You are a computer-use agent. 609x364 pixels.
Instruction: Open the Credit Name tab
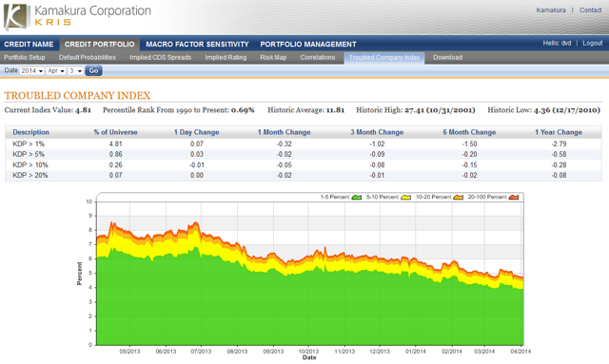[x=29, y=45]
